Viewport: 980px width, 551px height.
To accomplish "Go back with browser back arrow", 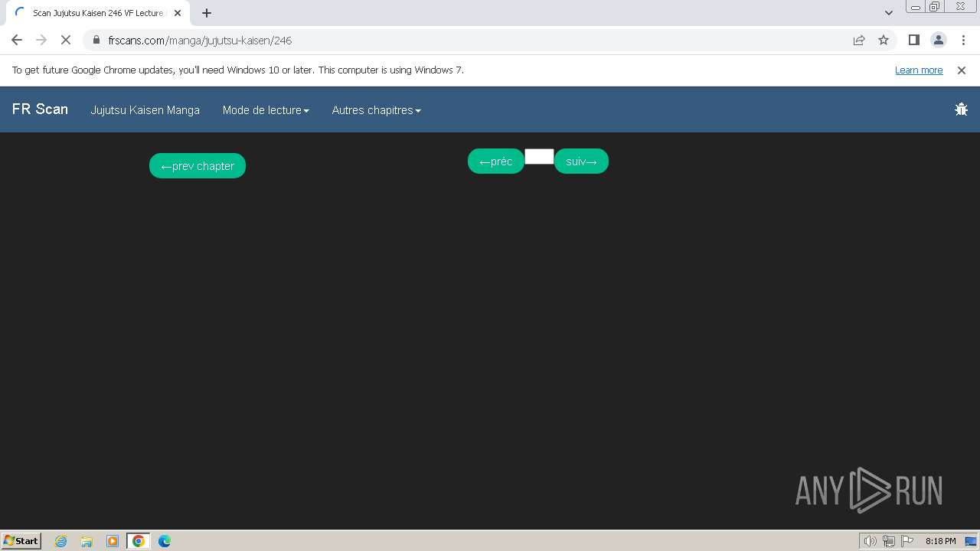I will (17, 40).
